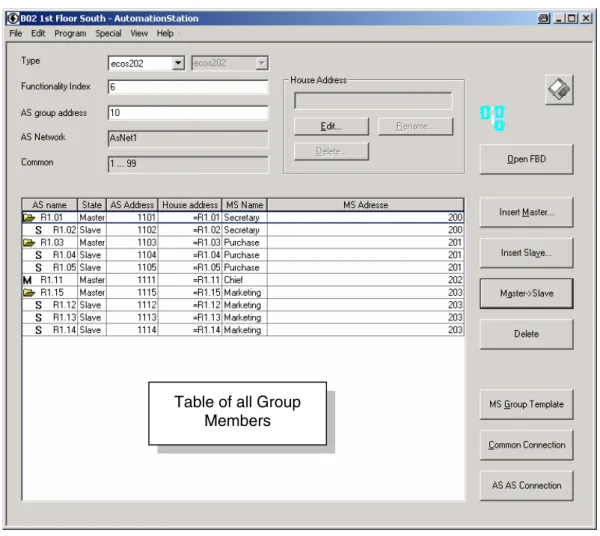Click the Purchase cell in the R1.04 row
Image resolution: width=600 pixels, height=536 pixels.
[x=245, y=255]
